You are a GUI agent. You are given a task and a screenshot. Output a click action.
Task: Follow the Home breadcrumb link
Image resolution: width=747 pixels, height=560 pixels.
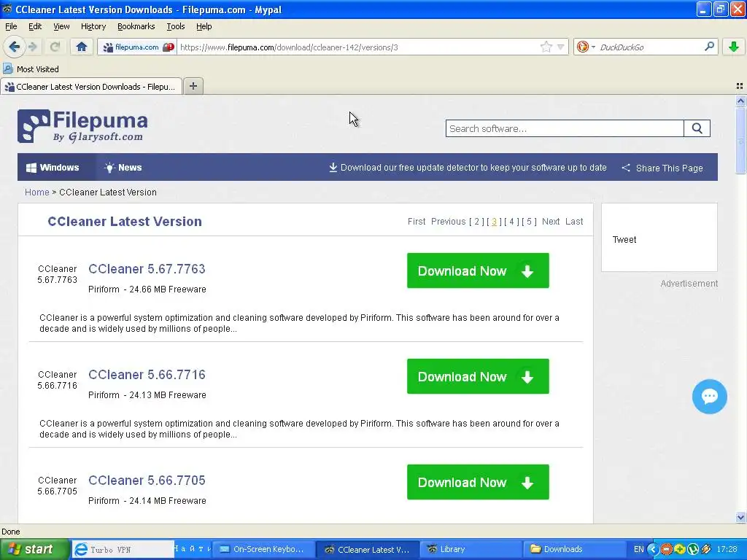pyautogui.click(x=36, y=192)
